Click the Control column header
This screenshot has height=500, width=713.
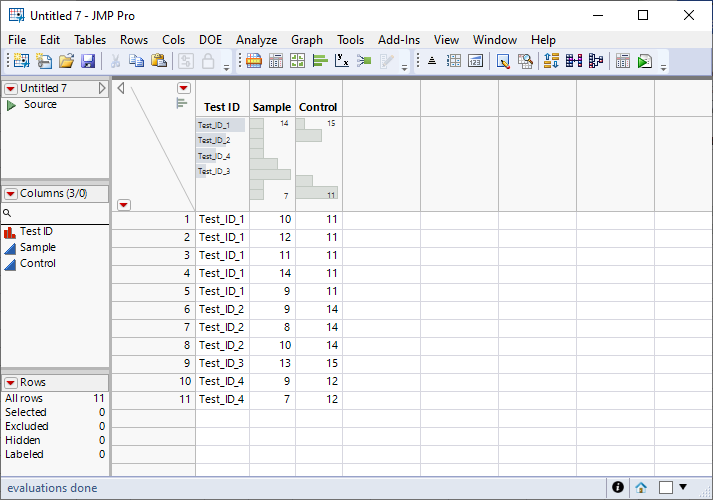pos(318,107)
